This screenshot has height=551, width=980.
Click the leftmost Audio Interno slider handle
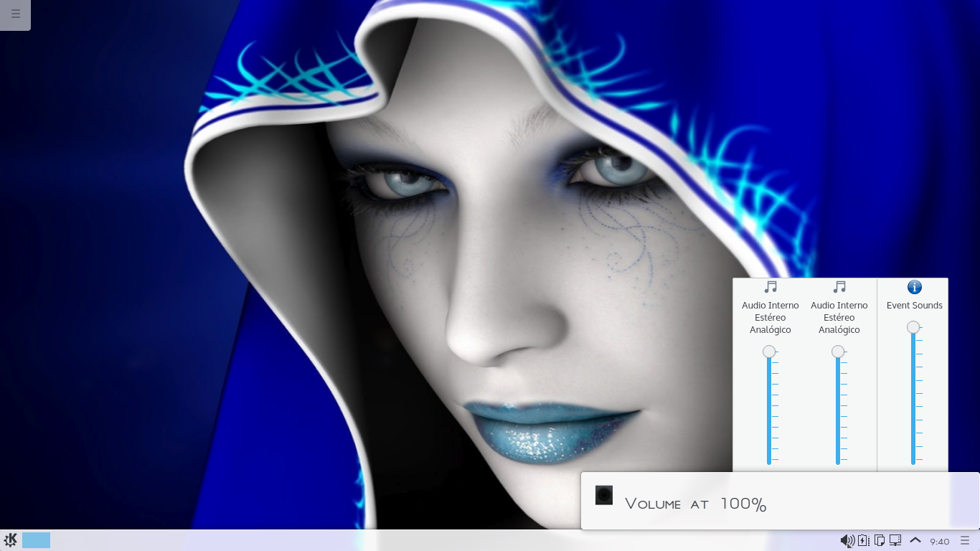(769, 352)
